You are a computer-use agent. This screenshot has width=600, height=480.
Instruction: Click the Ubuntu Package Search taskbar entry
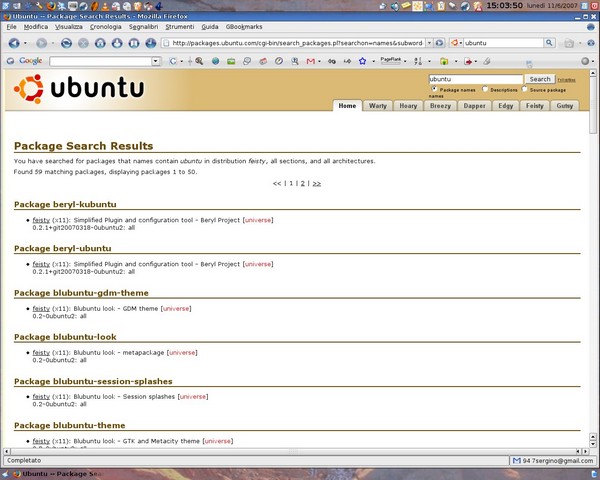(57, 474)
